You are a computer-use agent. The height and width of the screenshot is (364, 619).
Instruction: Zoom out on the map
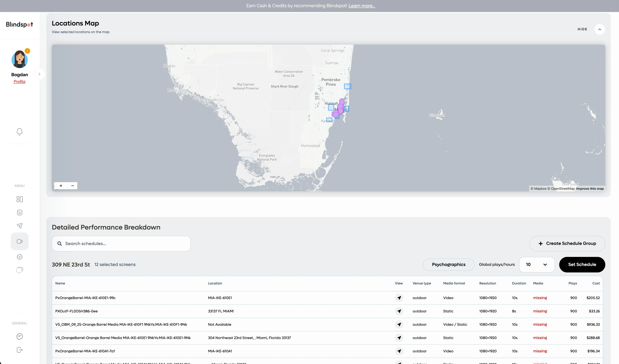tap(72, 186)
